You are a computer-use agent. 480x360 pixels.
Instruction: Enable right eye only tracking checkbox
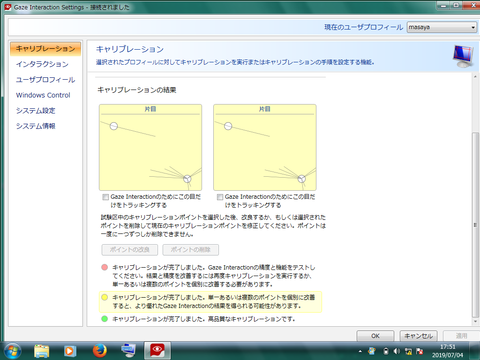[x=220, y=197]
